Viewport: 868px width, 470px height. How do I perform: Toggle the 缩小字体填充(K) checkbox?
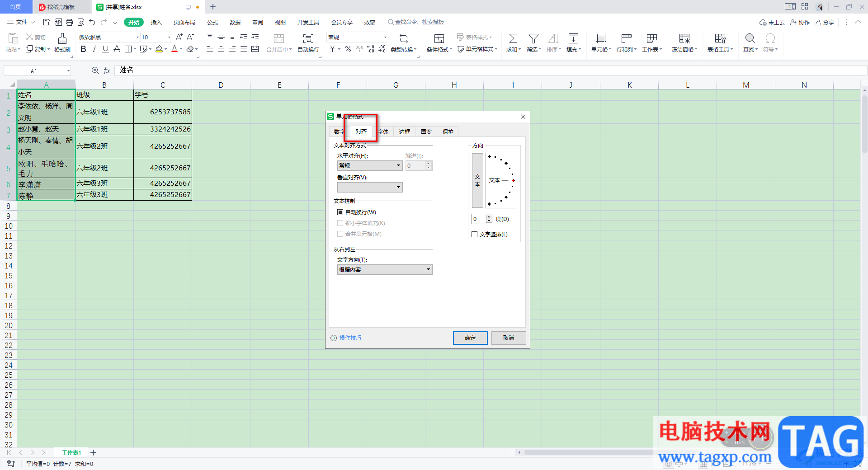340,223
